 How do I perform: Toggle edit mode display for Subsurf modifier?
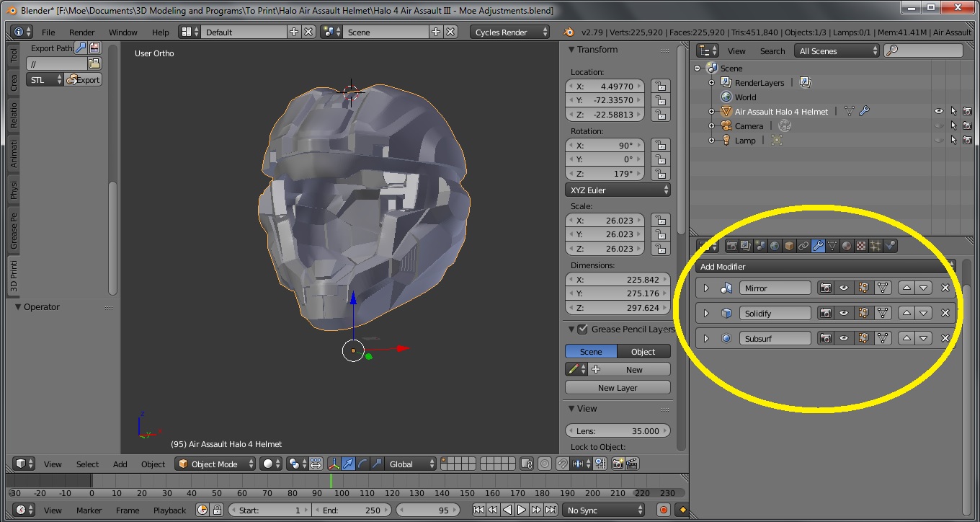pyautogui.click(x=863, y=338)
